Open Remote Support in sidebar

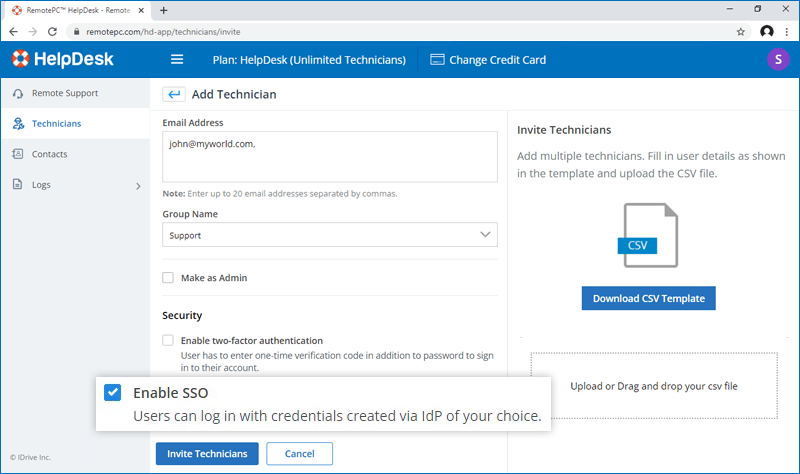pos(65,93)
